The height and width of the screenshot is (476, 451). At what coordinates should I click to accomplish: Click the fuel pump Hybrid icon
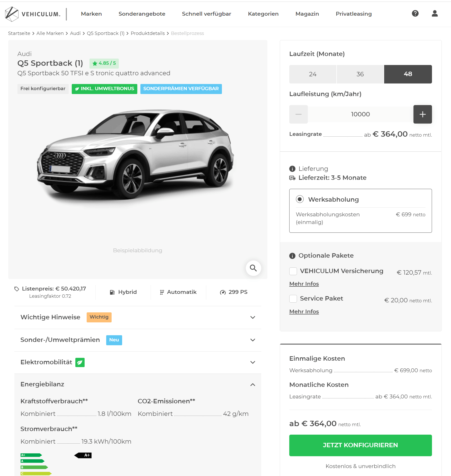click(112, 292)
